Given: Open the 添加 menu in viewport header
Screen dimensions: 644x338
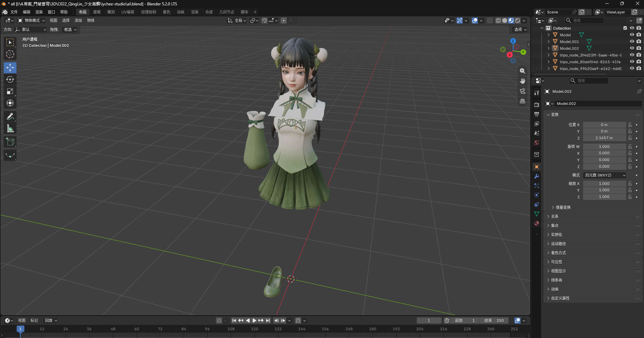Looking at the screenshot, I should (78, 21).
